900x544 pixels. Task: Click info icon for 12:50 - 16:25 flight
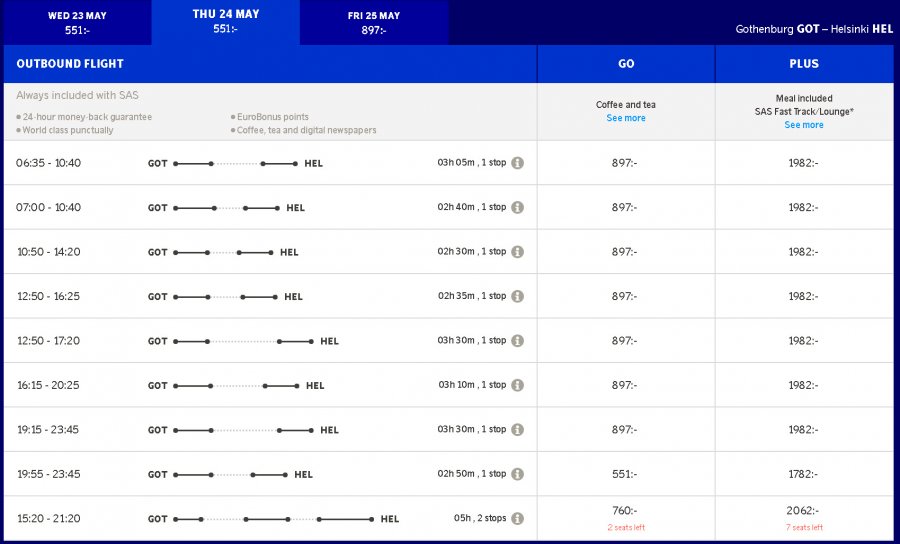click(518, 297)
